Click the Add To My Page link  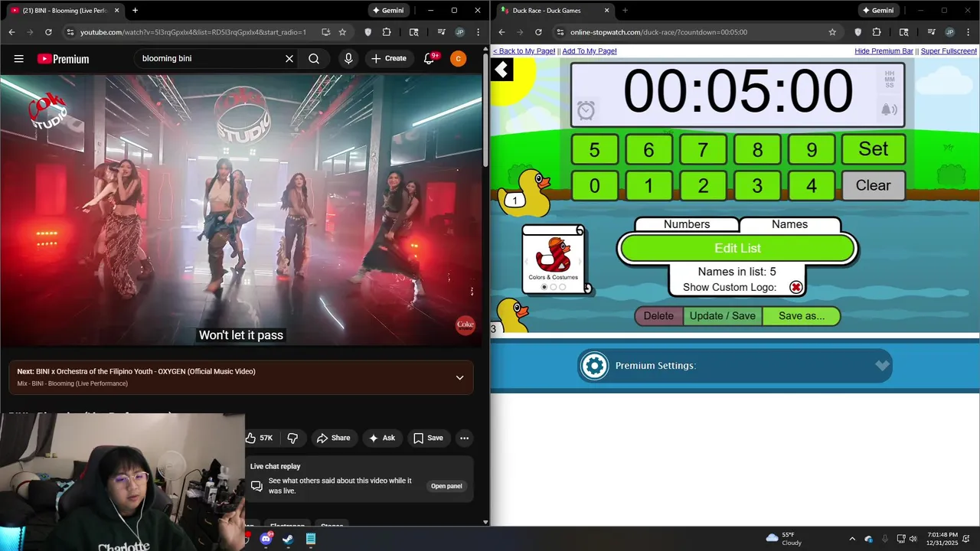(590, 51)
